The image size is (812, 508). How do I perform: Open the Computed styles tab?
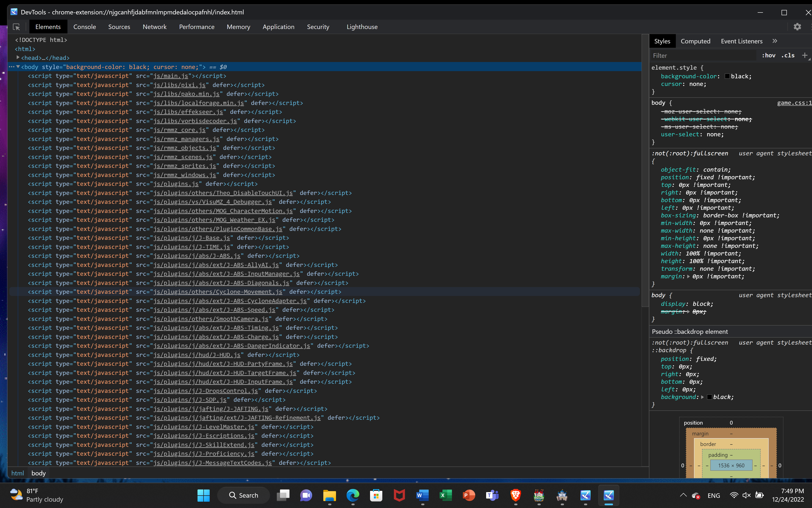[695, 41]
